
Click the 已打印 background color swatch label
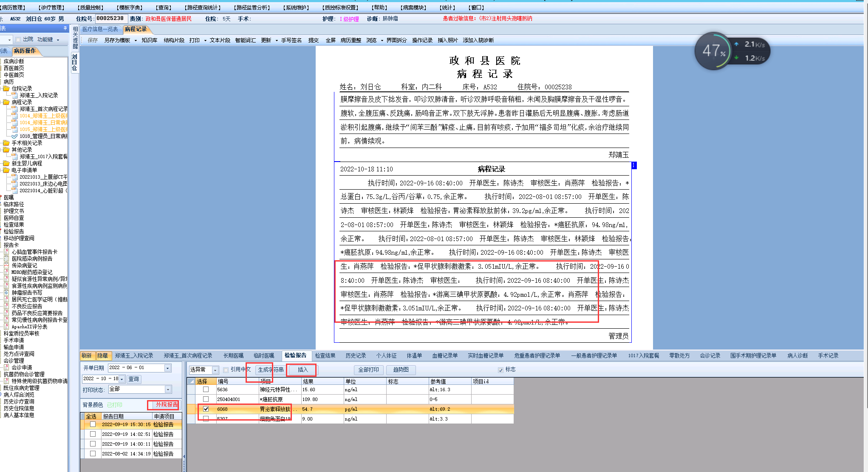click(115, 405)
